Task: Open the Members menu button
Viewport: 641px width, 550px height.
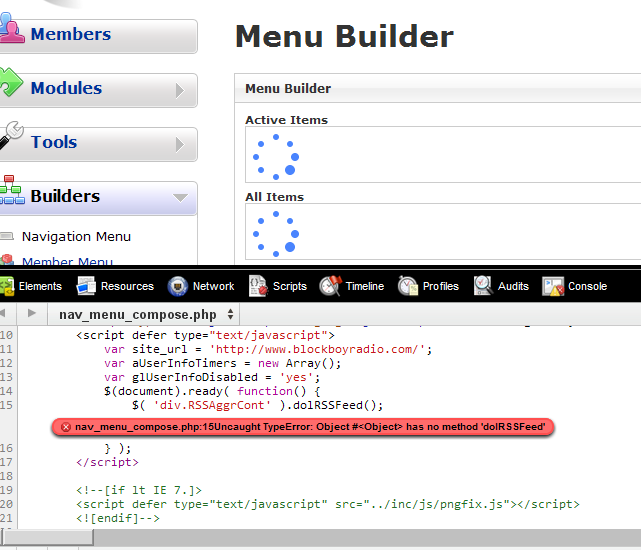Action: click(98, 36)
